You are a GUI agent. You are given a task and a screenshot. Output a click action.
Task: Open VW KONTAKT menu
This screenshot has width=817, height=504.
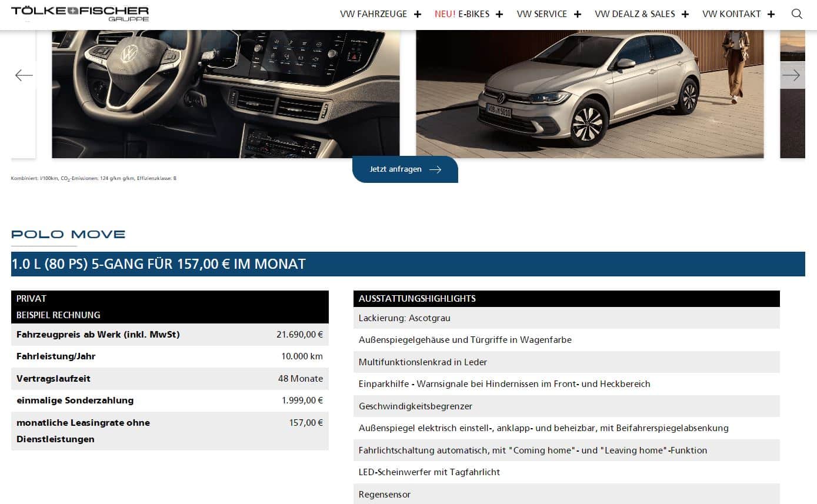coord(731,14)
